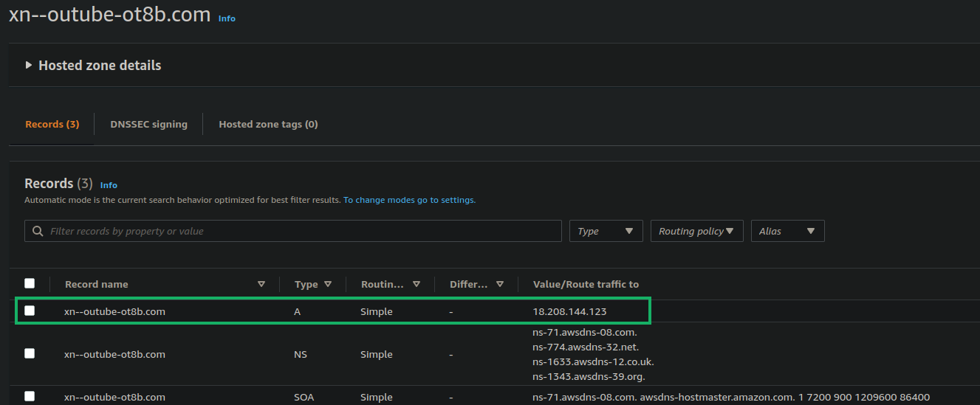Image resolution: width=980 pixels, height=405 pixels.
Task: Expand Hosted zone details section
Action: coord(29,65)
